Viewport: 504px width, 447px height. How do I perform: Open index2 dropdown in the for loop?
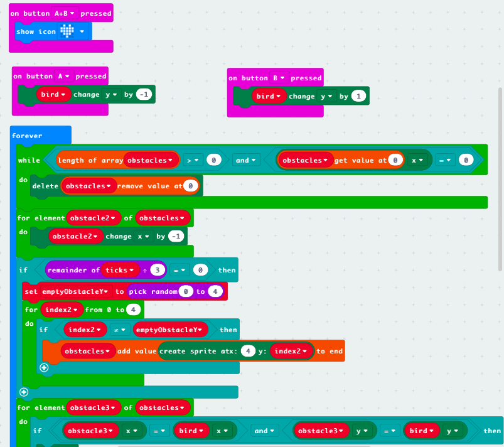pyautogui.click(x=62, y=310)
